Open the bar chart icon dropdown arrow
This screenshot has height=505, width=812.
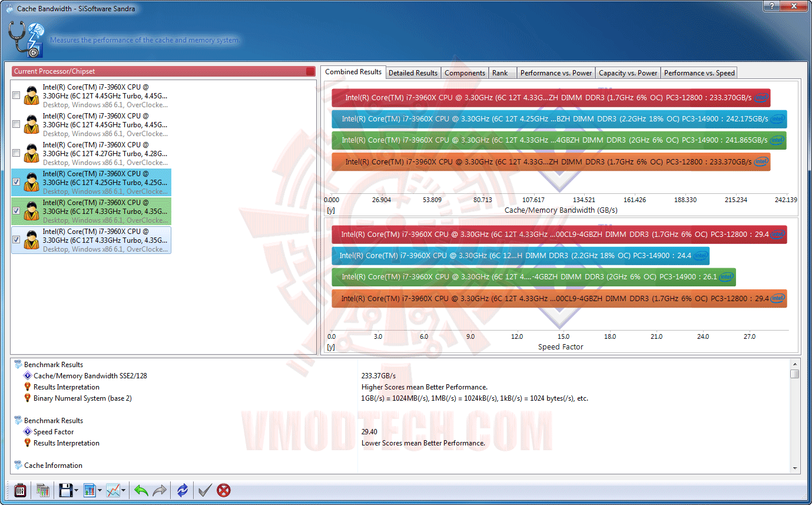(x=100, y=490)
